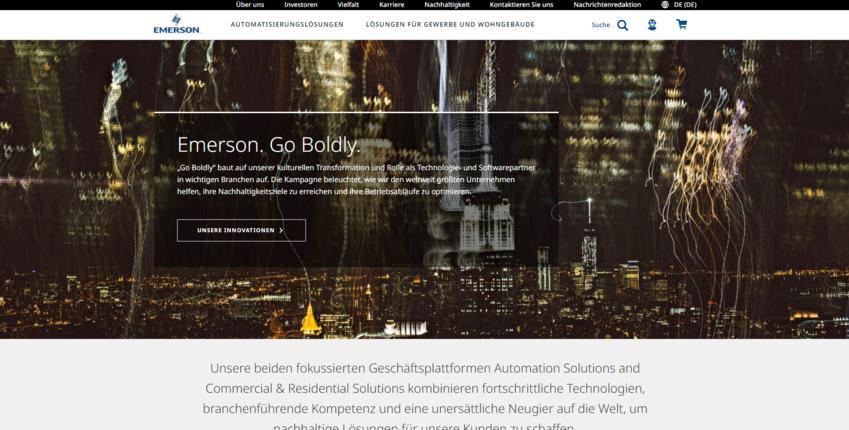Open Lösungen für Gewerbe und Wohngebäude menu
This screenshot has height=430, width=849.
point(450,24)
